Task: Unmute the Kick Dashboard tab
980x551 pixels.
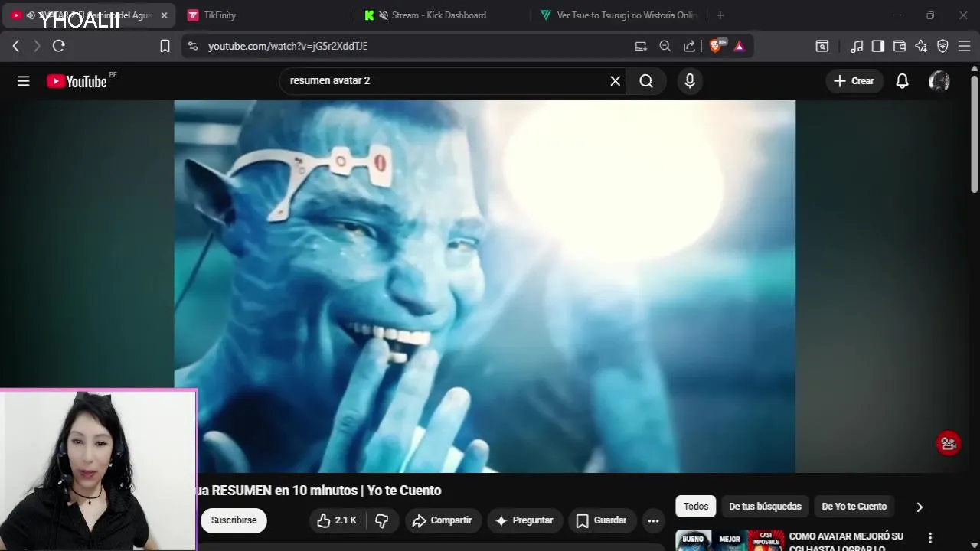Action: [383, 15]
